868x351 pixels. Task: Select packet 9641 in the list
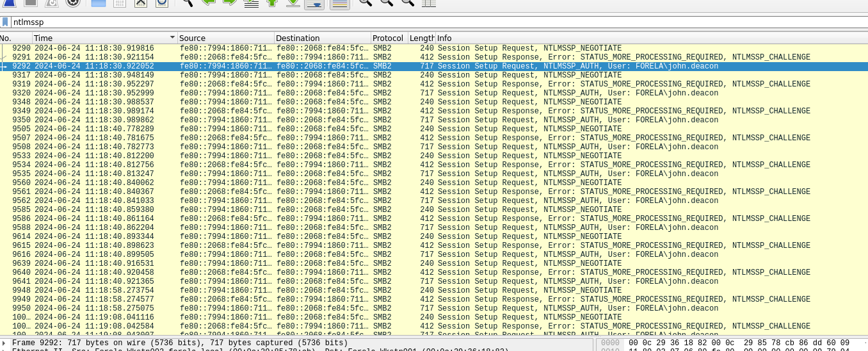[434, 281]
